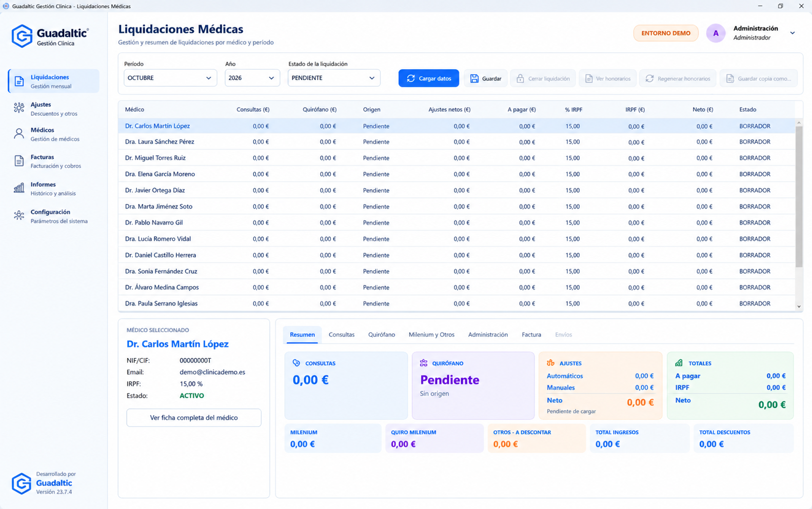Image resolution: width=812 pixels, height=509 pixels.
Task: Open the Factura tab
Action: 531,335
